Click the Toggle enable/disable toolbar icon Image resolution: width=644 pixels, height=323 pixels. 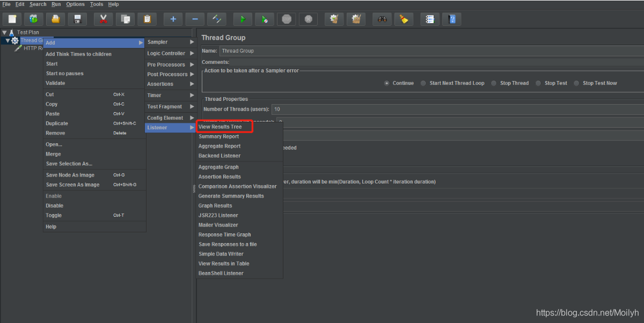216,19
